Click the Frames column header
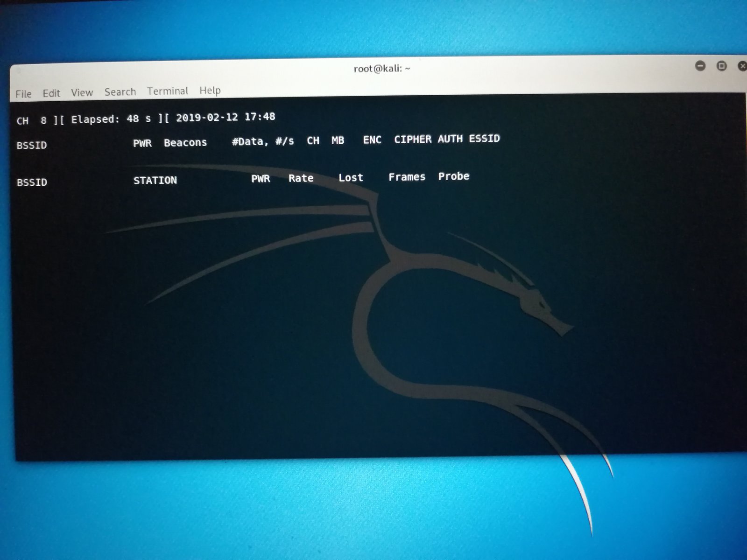This screenshot has width=747, height=560. click(407, 177)
